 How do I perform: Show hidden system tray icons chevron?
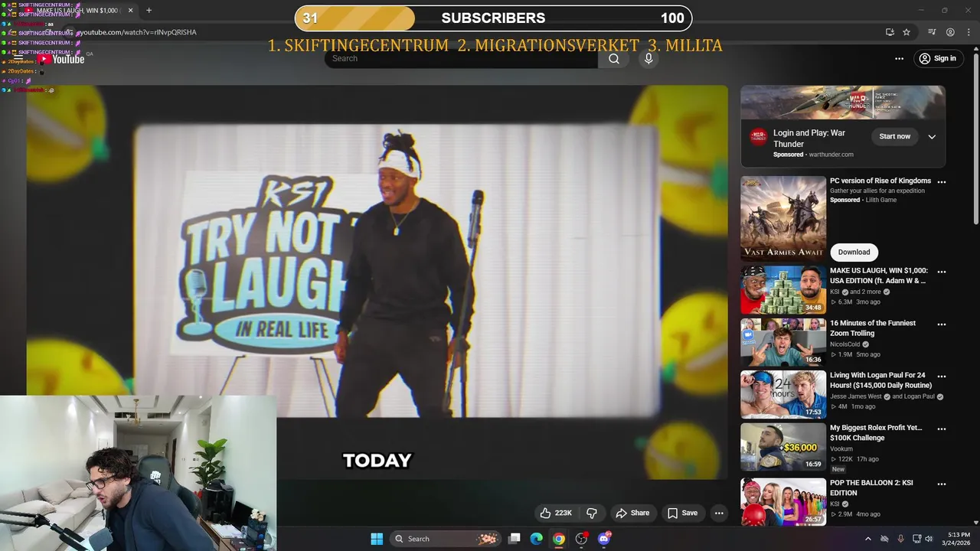(867, 539)
